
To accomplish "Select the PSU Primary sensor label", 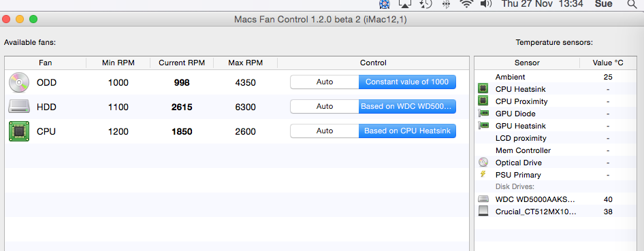I will point(518,175).
